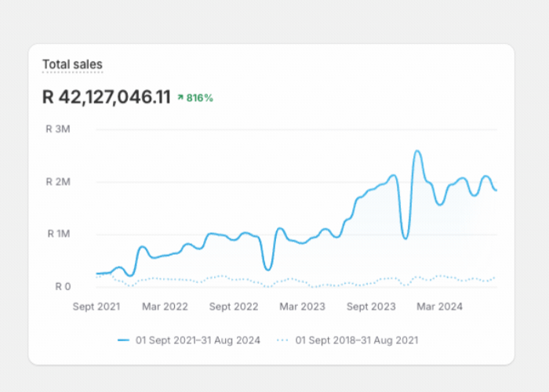The width and height of the screenshot is (549, 392).
Task: Click the R 0 y-axis label
Action: (63, 287)
